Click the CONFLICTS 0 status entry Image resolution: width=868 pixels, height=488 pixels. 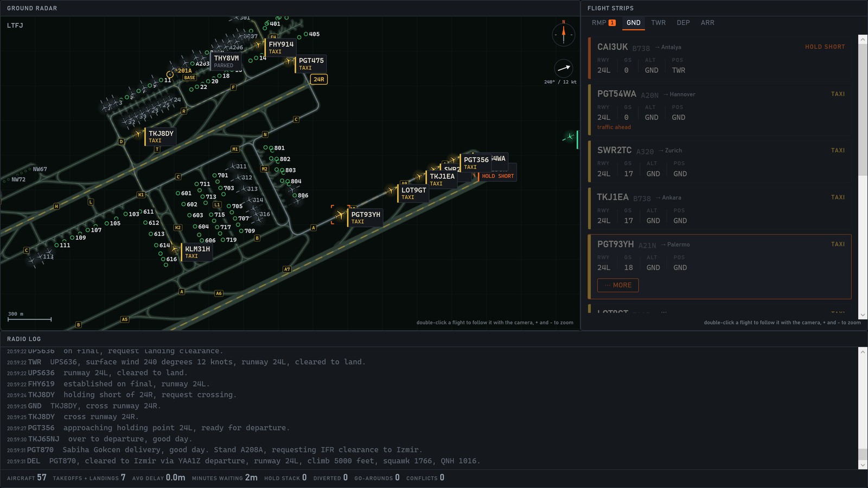click(425, 478)
